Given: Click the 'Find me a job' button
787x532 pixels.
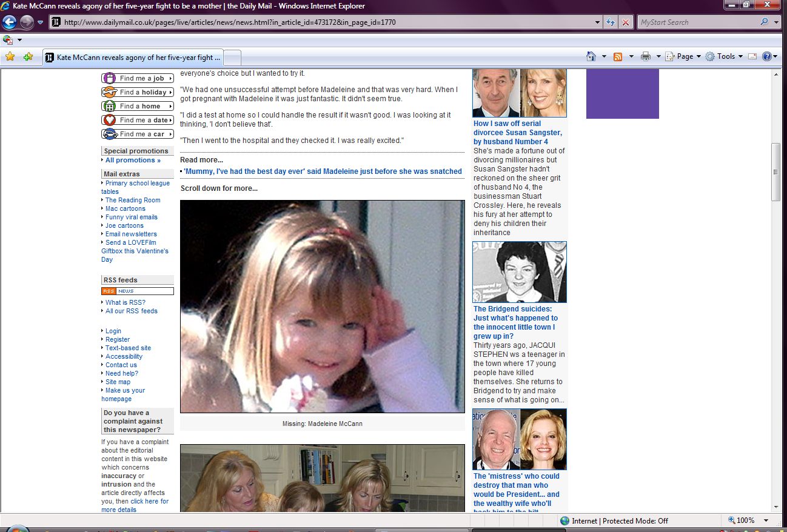Looking at the screenshot, I should coord(138,78).
